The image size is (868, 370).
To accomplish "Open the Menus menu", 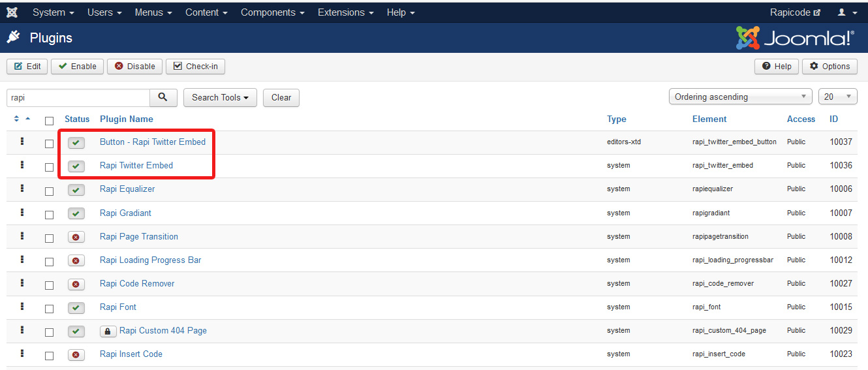I will click(x=153, y=12).
